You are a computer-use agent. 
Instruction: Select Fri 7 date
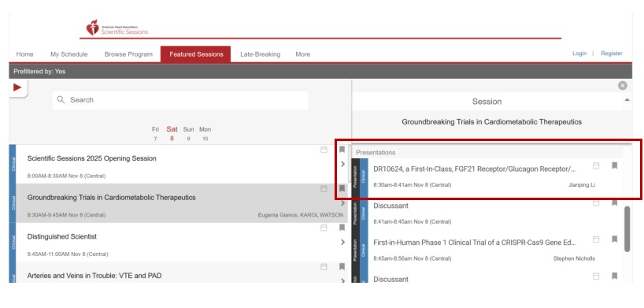[x=155, y=134]
